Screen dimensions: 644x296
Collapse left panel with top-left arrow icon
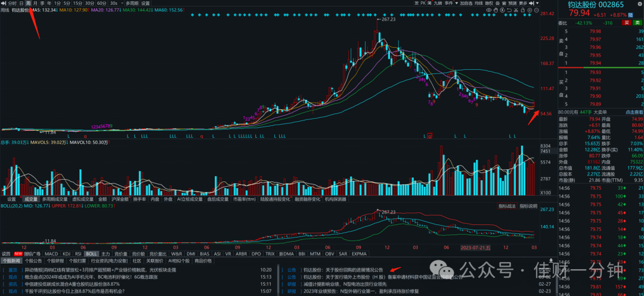(x=4, y=3)
